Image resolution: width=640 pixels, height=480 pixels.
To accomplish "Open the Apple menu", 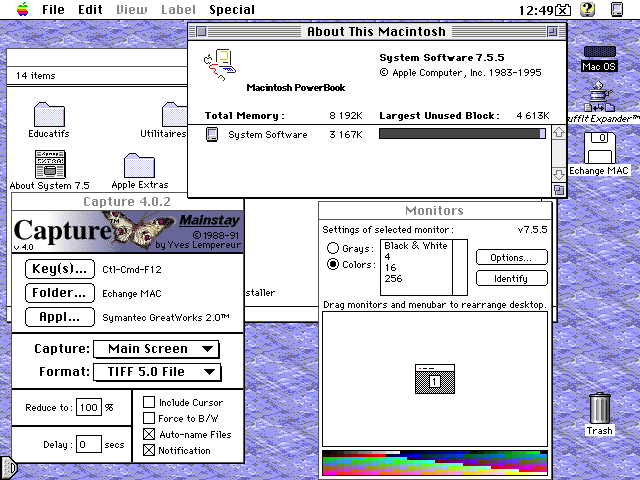I will click(x=23, y=9).
